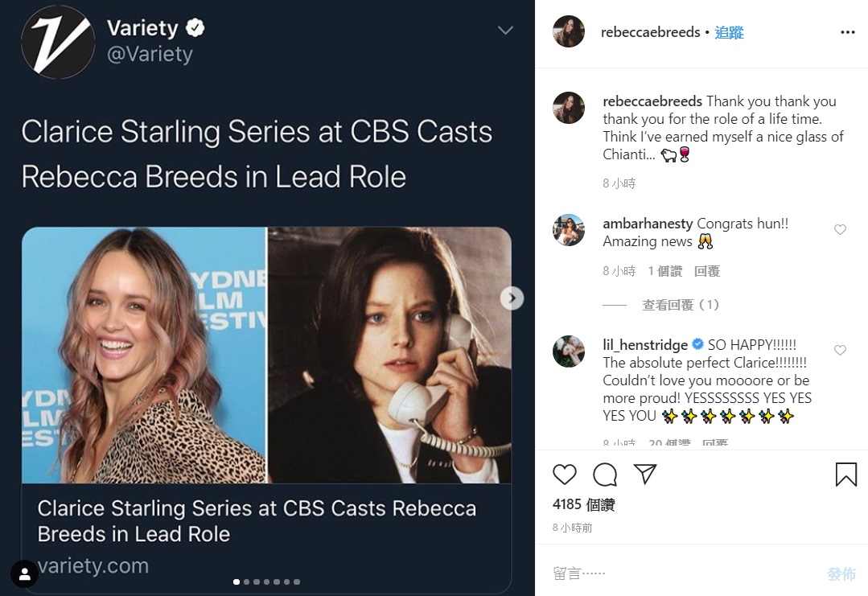Click the tagged people icon on photo
The image size is (868, 596).
[25, 574]
